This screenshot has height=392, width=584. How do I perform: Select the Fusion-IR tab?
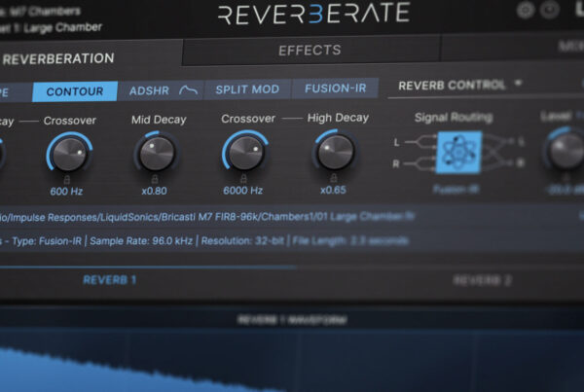pos(335,89)
